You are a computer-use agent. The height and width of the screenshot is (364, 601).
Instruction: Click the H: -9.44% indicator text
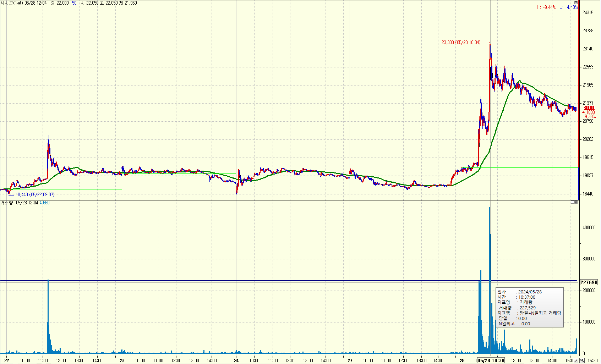point(546,7)
